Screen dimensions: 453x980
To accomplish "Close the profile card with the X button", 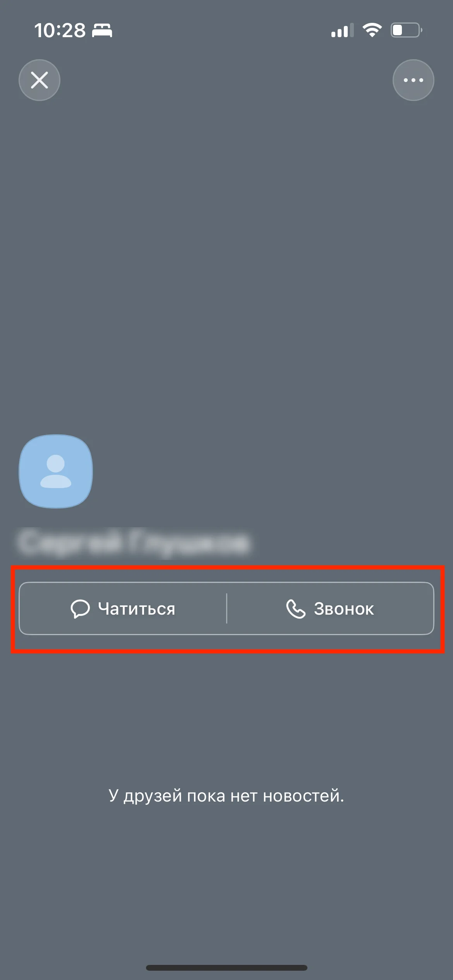I will (39, 80).
